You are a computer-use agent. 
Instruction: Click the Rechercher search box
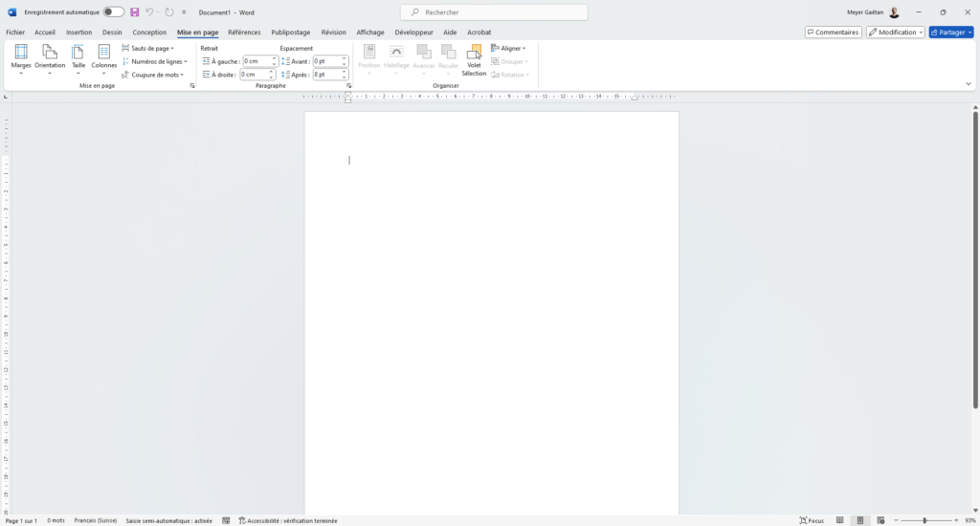click(x=494, y=12)
